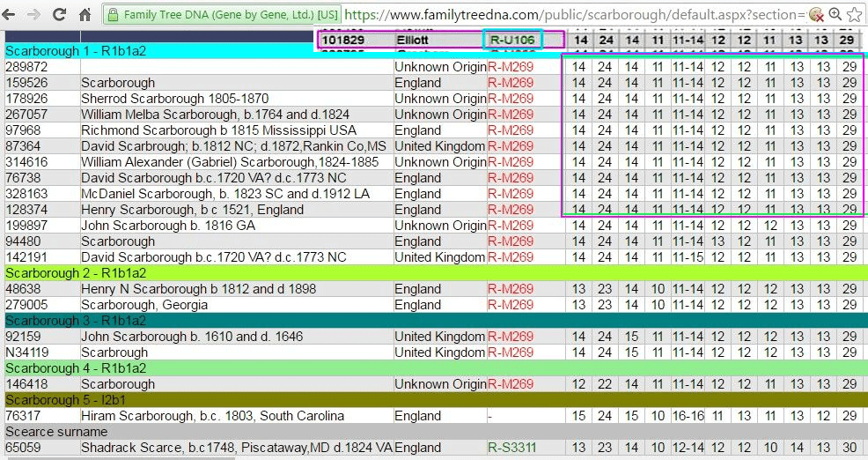This screenshot has width=868, height=460.
Task: Open R-M269 link for kit 48638
Action: 511,289
